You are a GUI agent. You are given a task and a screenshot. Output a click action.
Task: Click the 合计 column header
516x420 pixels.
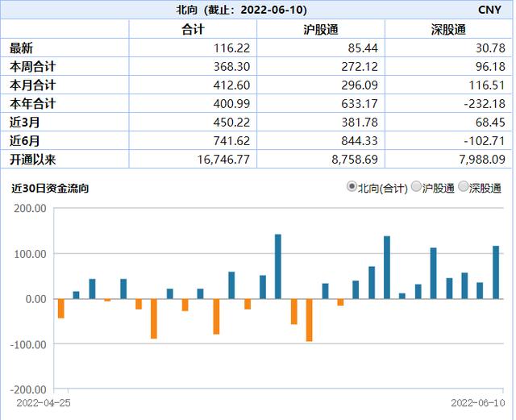[193, 30]
